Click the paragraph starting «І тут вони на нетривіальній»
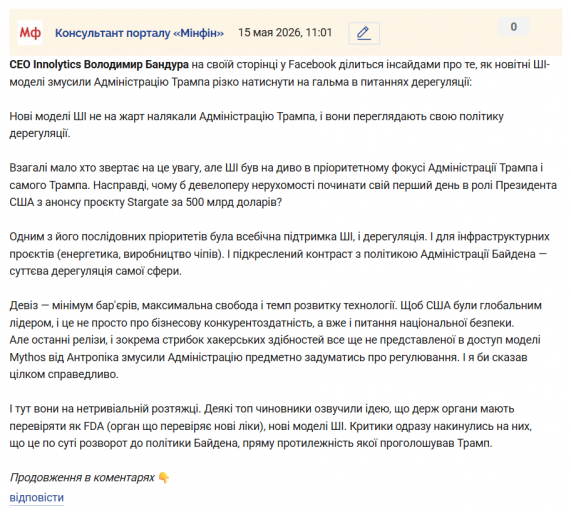Image resolution: width=571 pixels, height=512 pixels. point(271,426)
